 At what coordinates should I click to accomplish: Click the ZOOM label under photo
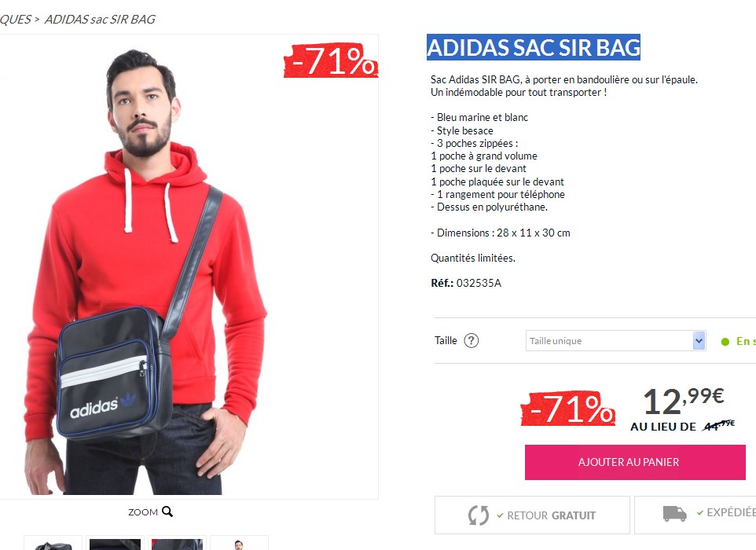143,512
